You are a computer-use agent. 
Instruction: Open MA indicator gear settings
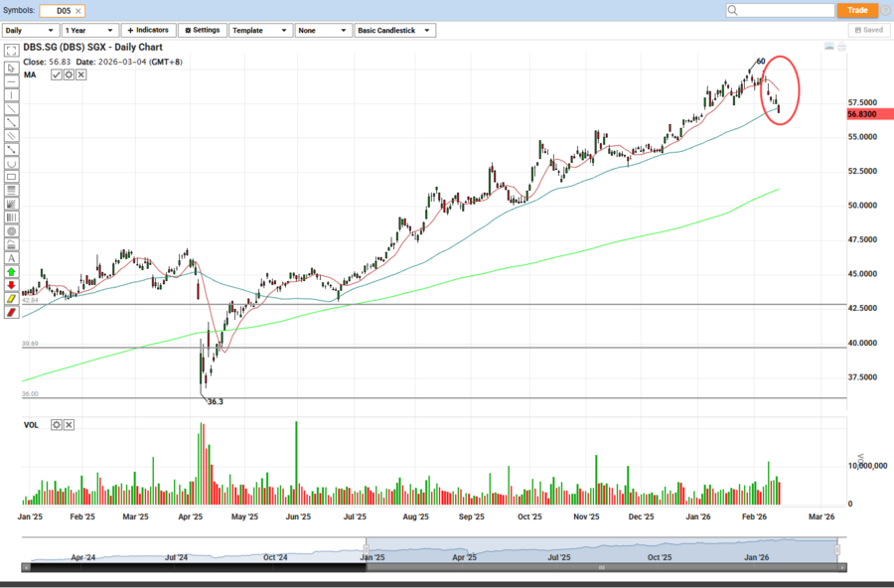[69, 74]
